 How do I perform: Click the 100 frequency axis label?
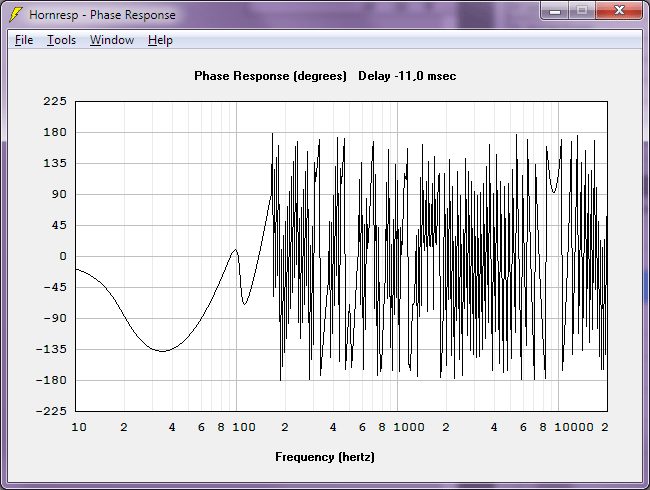(244, 427)
